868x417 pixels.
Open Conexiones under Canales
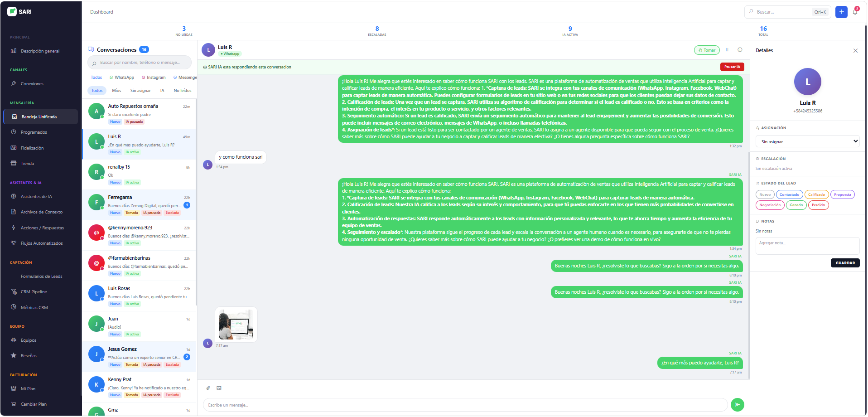pos(32,84)
